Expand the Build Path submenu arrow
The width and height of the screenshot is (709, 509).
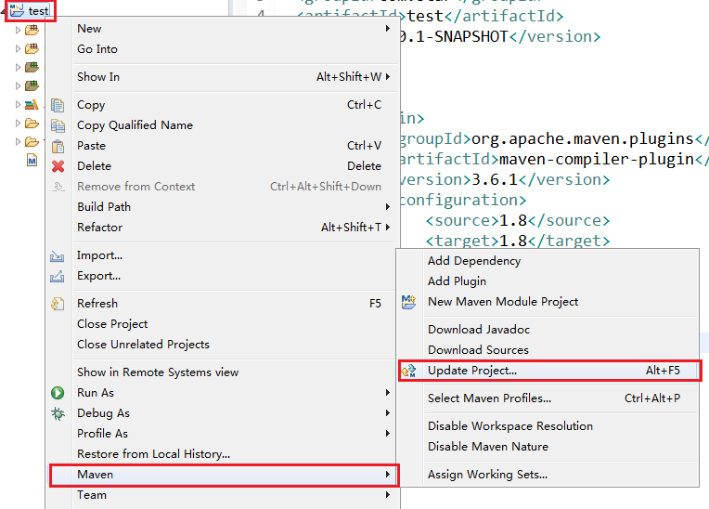click(388, 207)
